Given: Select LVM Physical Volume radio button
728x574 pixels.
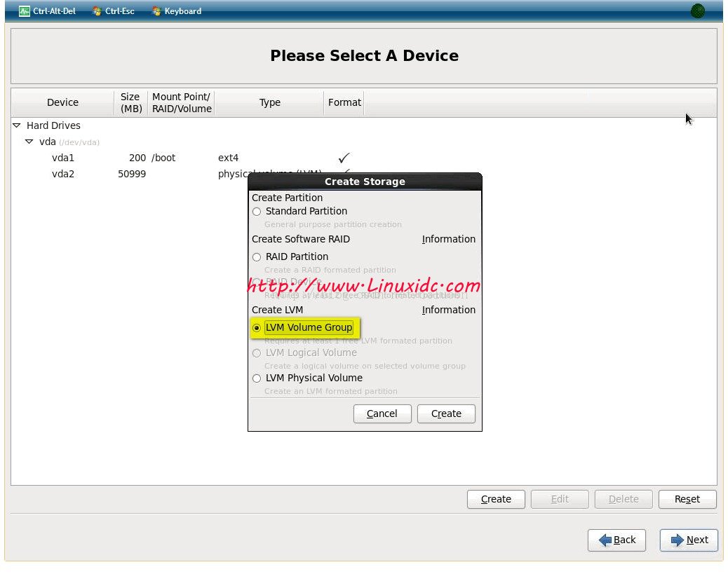Looking at the screenshot, I should pos(257,378).
